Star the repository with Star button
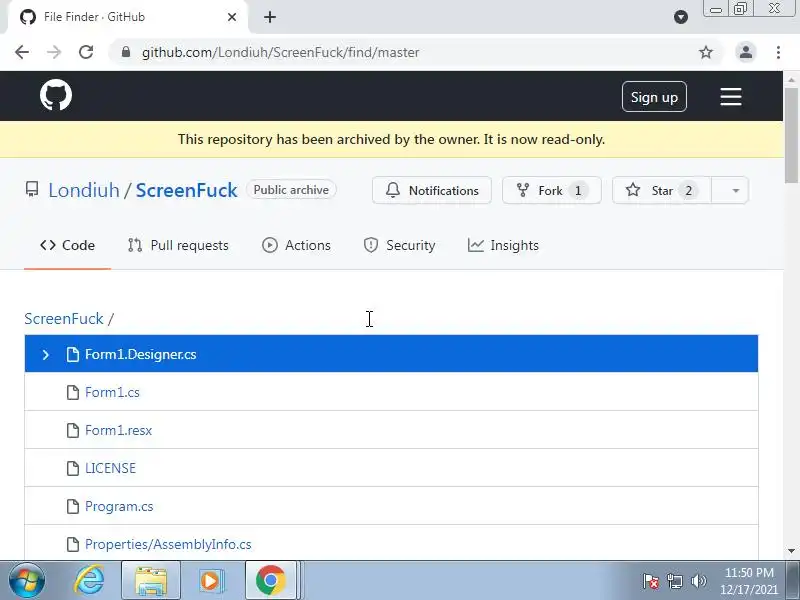The width and height of the screenshot is (800, 600). 661,190
